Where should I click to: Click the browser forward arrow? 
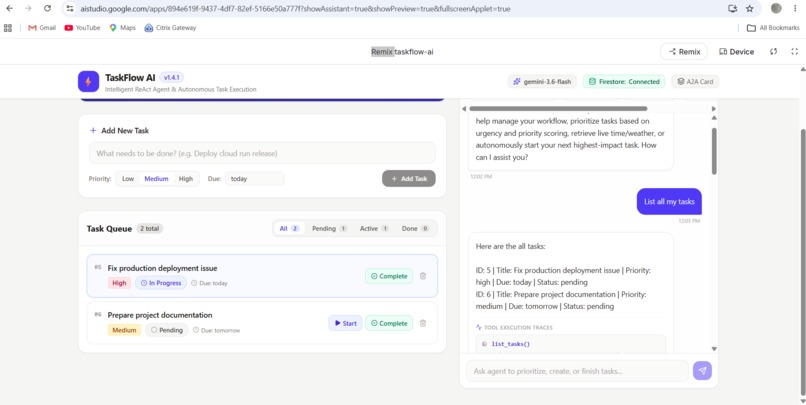tap(28, 8)
